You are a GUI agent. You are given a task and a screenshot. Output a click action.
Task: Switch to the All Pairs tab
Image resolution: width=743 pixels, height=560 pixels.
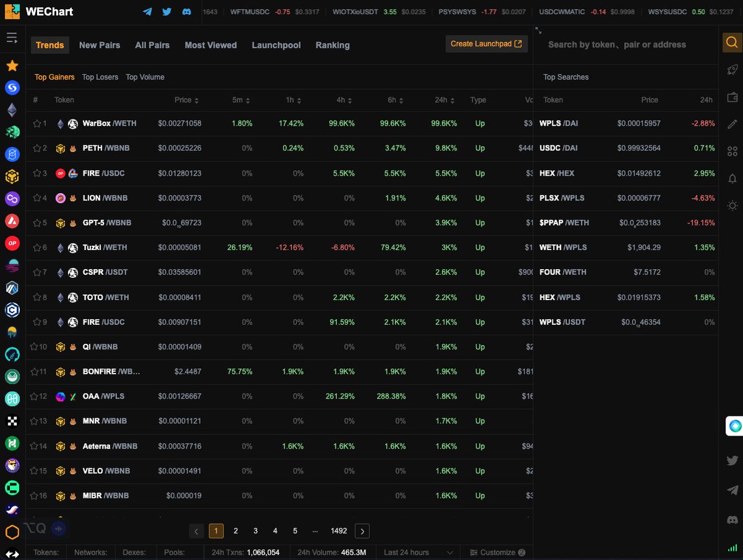pyautogui.click(x=152, y=45)
